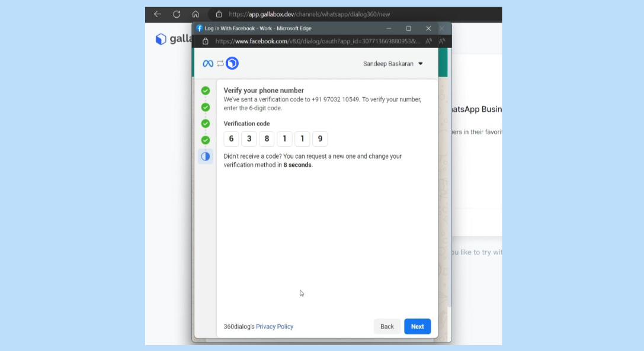Click the Meta infinity logo
This screenshot has height=351, width=644.
click(x=208, y=63)
